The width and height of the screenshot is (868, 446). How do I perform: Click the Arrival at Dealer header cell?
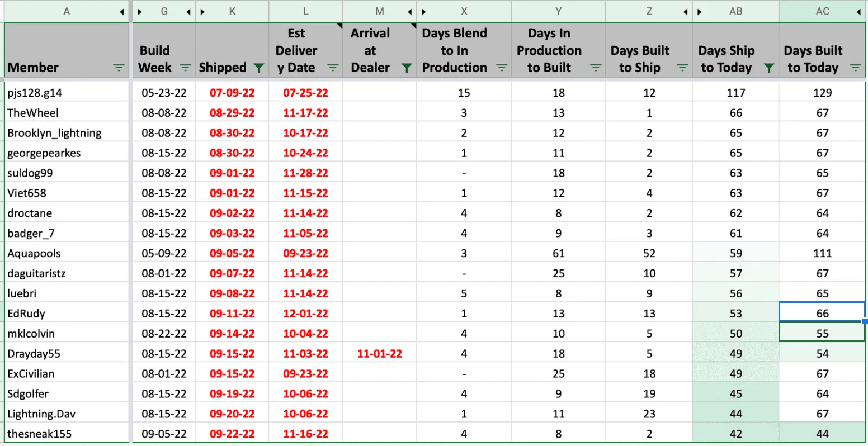380,50
